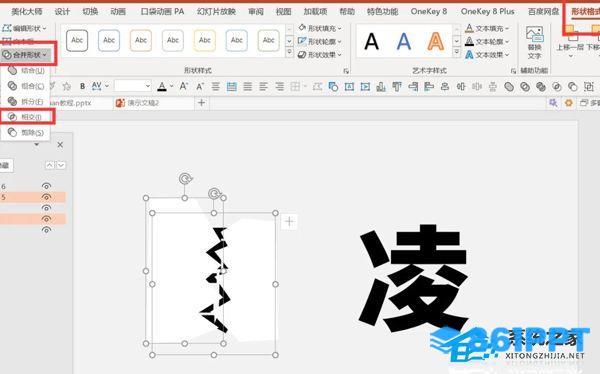This screenshot has height=374, width=600.
Task: Click the increase font size icon
Action: [x=184, y=87]
